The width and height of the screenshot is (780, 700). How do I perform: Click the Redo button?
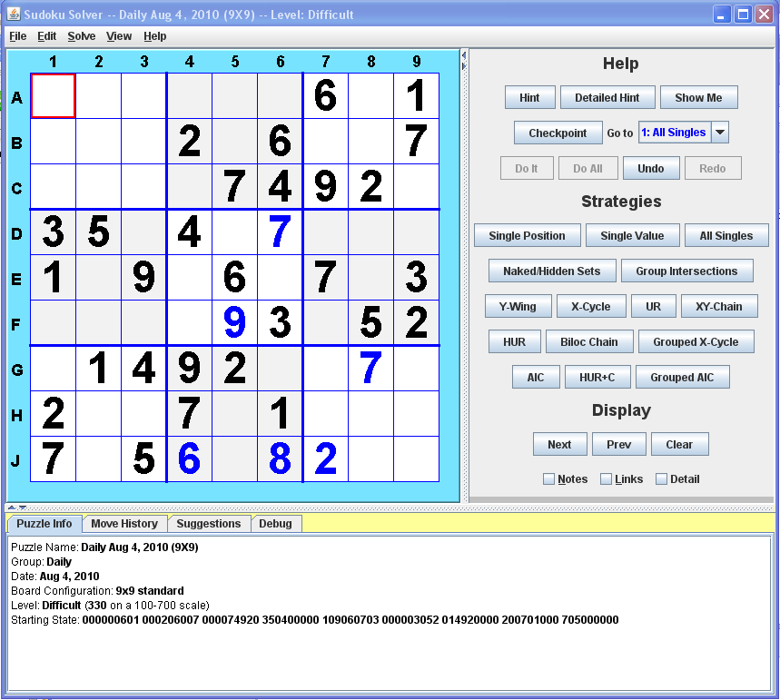(x=713, y=168)
